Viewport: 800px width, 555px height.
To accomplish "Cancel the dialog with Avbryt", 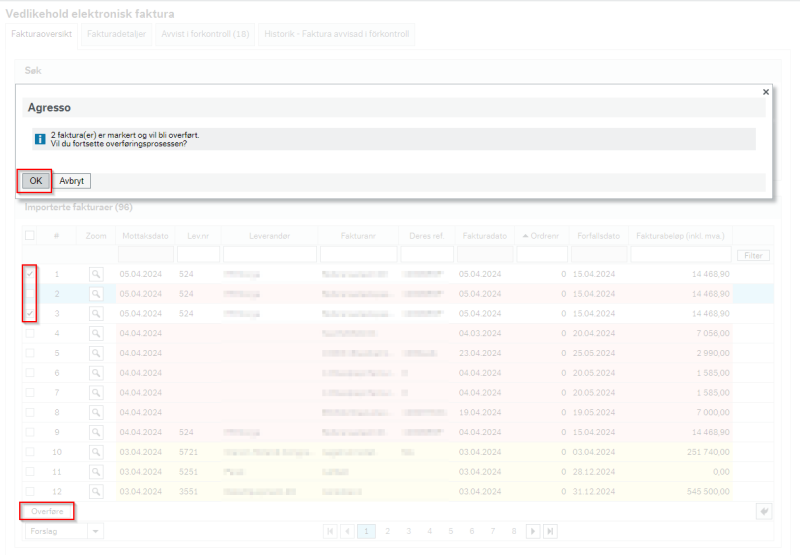I will pos(71,181).
